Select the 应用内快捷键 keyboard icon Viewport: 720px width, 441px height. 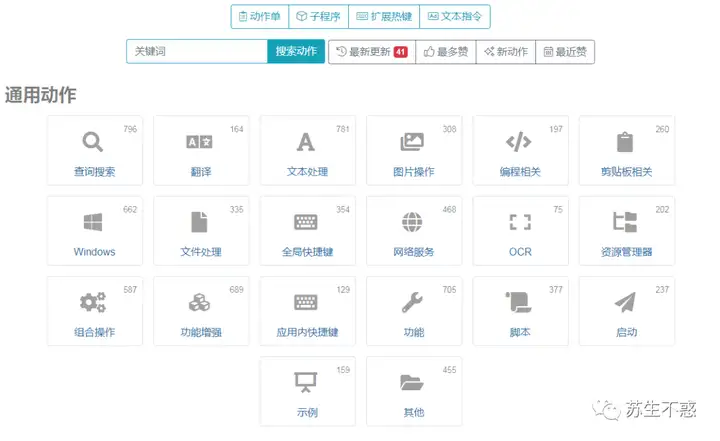click(x=306, y=302)
